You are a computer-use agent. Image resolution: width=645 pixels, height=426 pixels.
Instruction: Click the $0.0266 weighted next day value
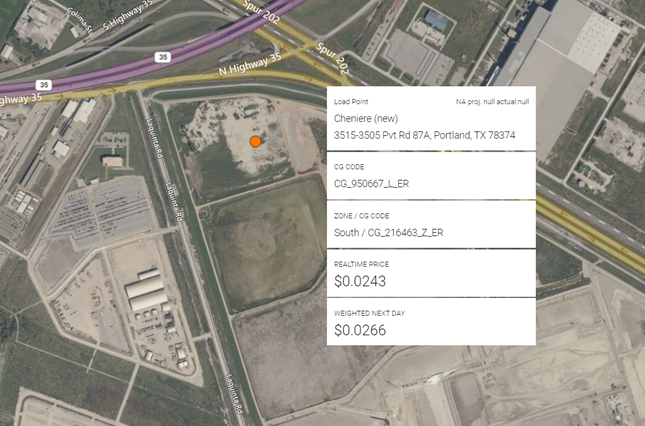358,329
